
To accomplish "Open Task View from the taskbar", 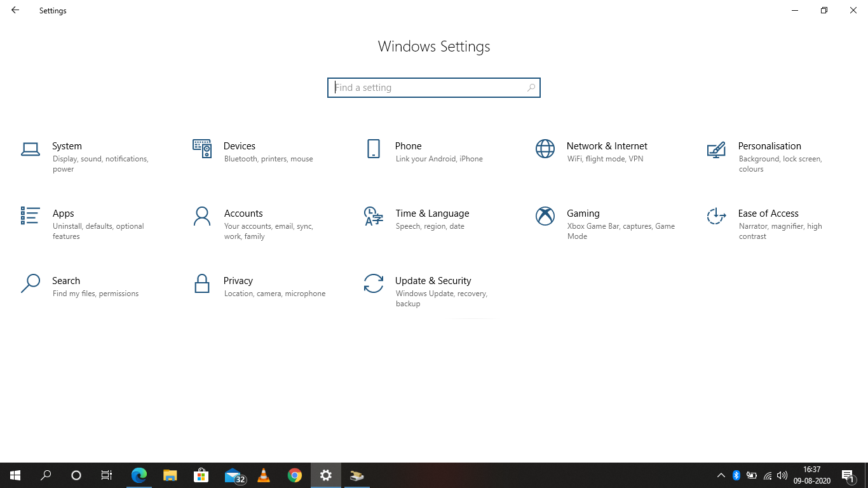I will (x=107, y=475).
